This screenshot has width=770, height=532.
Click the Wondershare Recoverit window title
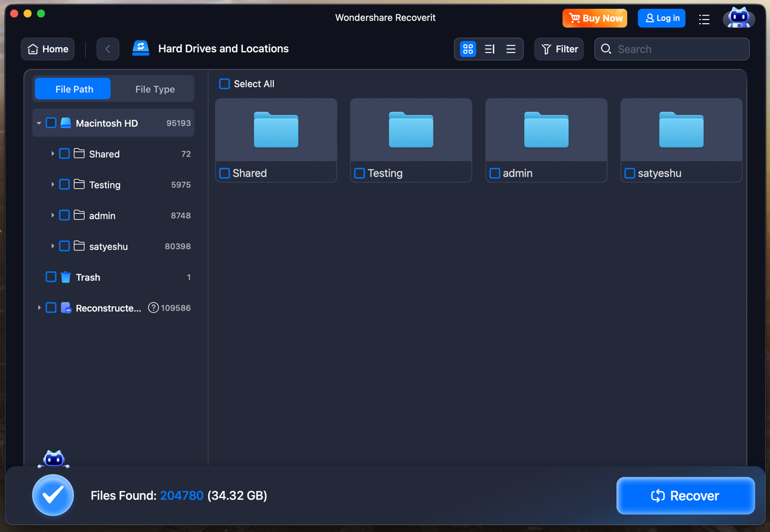385,17
